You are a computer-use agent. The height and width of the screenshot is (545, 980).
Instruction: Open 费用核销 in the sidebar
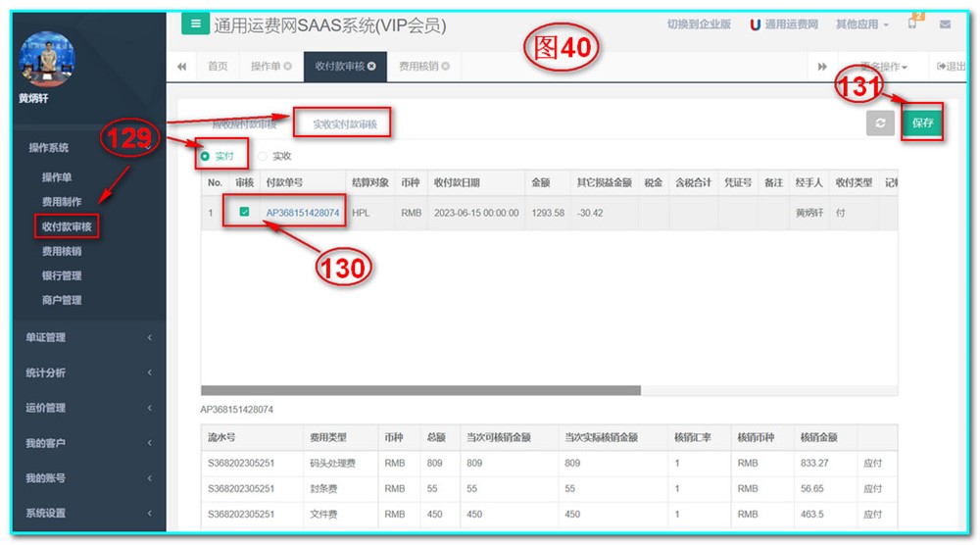click(62, 251)
